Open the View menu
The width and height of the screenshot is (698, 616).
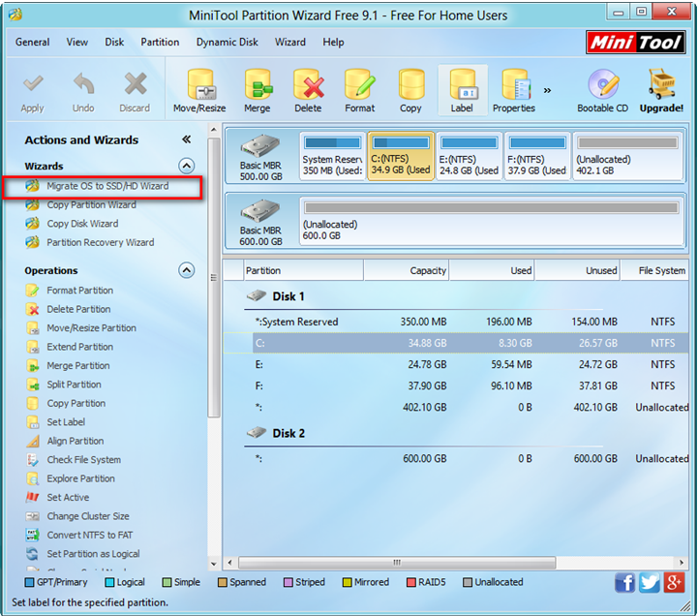click(77, 43)
